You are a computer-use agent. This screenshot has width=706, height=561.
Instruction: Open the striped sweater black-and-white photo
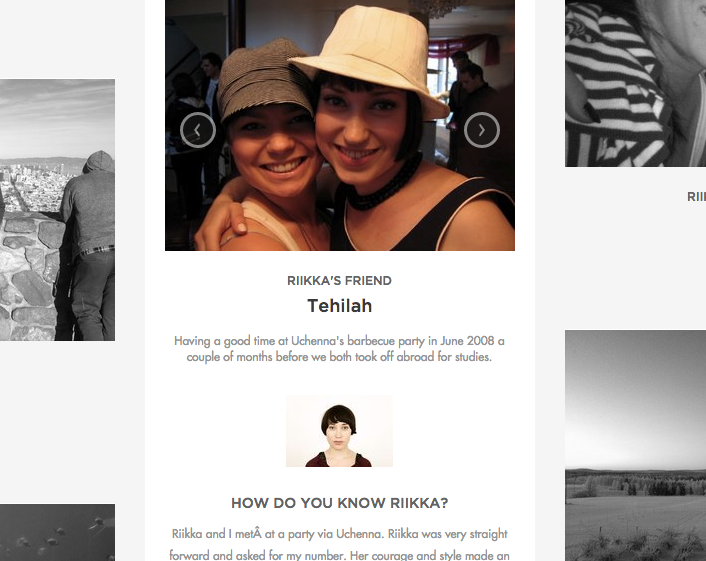pyautogui.click(x=635, y=83)
